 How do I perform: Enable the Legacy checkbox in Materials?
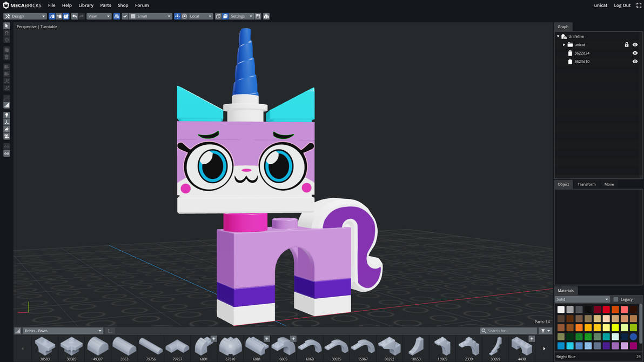click(x=615, y=299)
